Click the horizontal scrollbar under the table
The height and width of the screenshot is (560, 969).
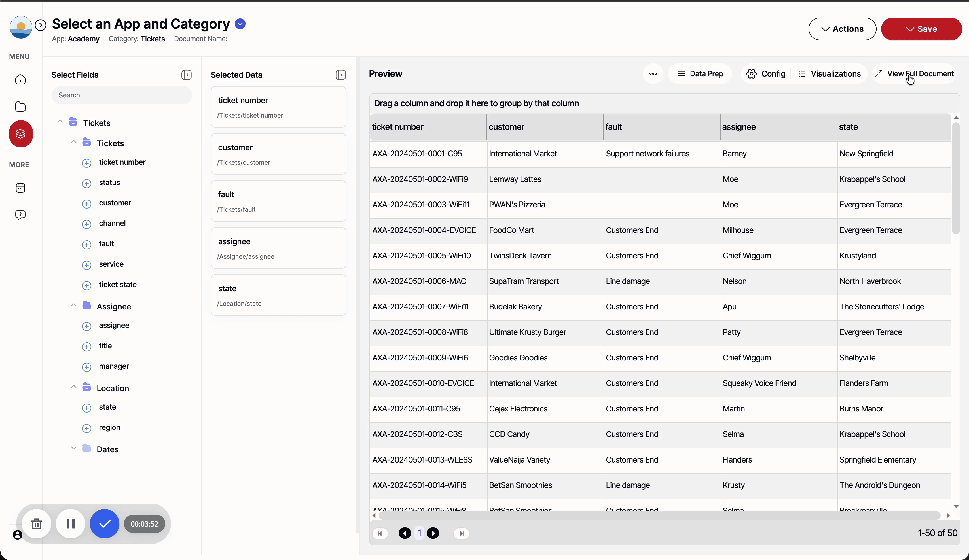coord(660,516)
